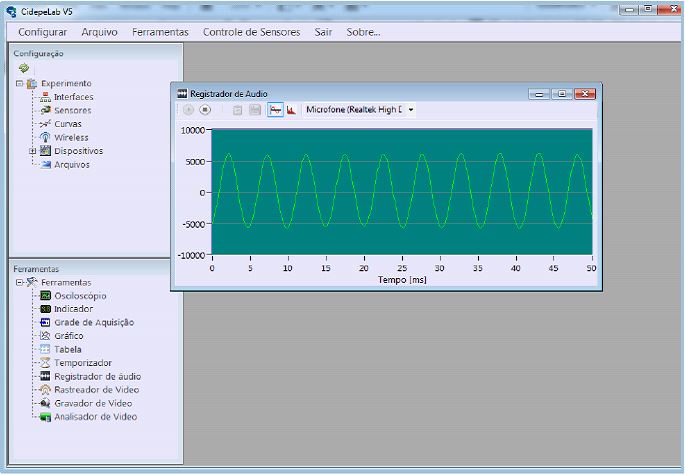Click the Gráfico icon

coord(45,336)
